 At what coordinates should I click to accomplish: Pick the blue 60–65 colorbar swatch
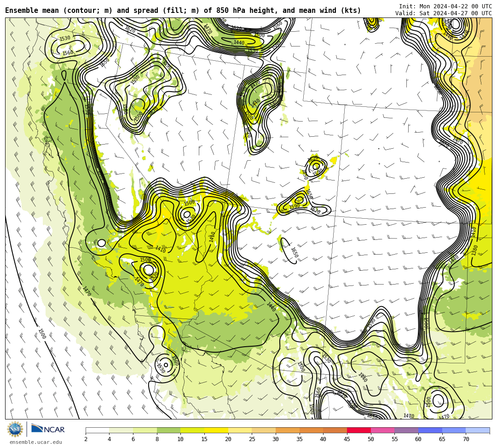pyautogui.click(x=430, y=430)
